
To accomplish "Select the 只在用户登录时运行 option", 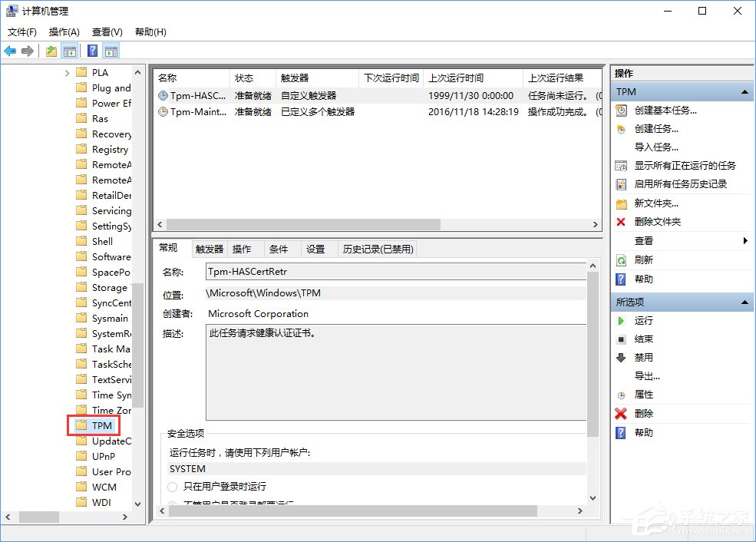I will [173, 486].
